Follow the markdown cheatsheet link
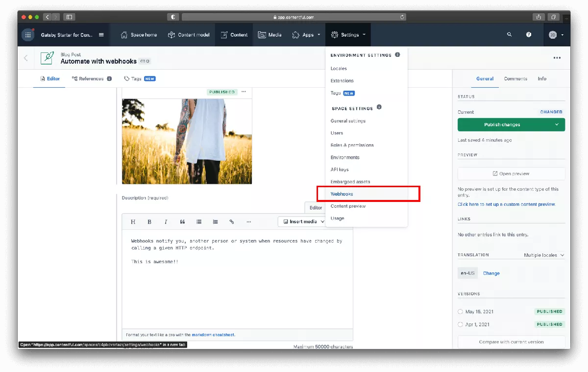 213,335
